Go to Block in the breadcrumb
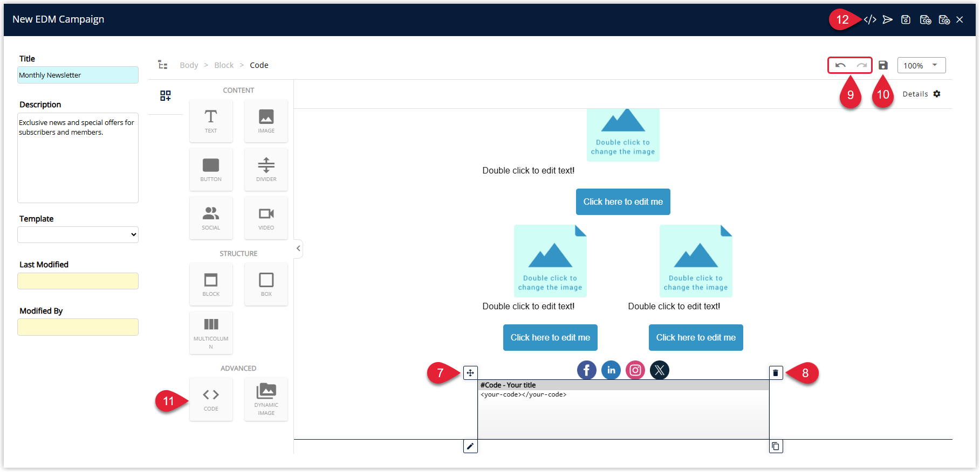The image size is (980, 472). [x=224, y=65]
